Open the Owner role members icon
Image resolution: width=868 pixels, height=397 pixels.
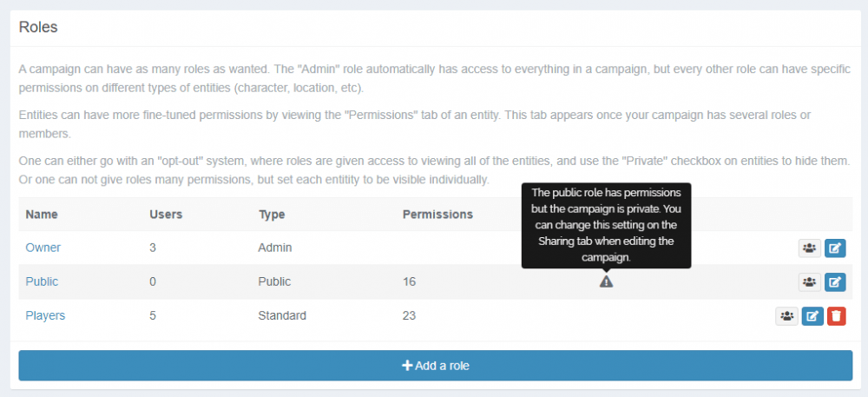[809, 248]
